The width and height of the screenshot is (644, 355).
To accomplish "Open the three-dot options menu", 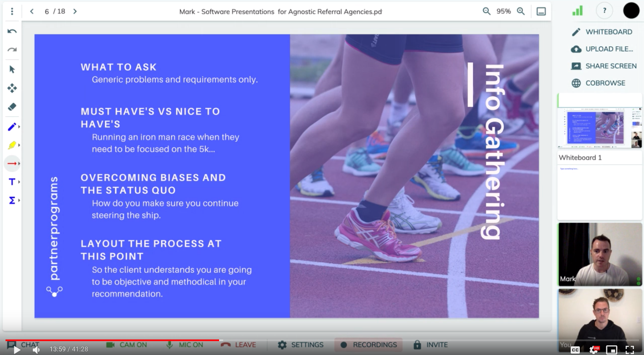I will pyautogui.click(x=12, y=11).
